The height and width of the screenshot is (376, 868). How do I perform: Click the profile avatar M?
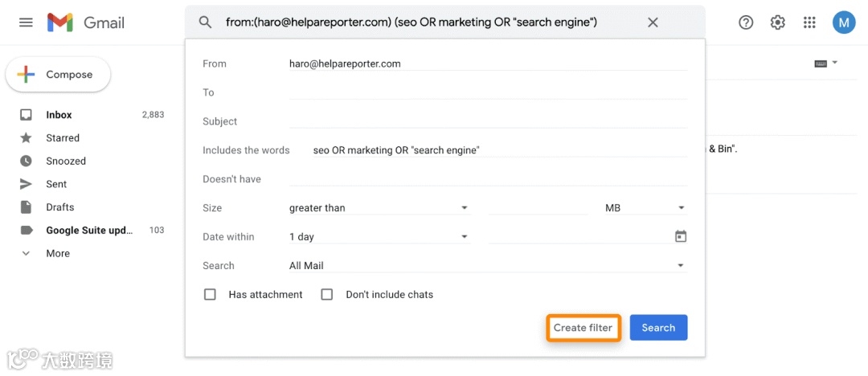point(843,22)
